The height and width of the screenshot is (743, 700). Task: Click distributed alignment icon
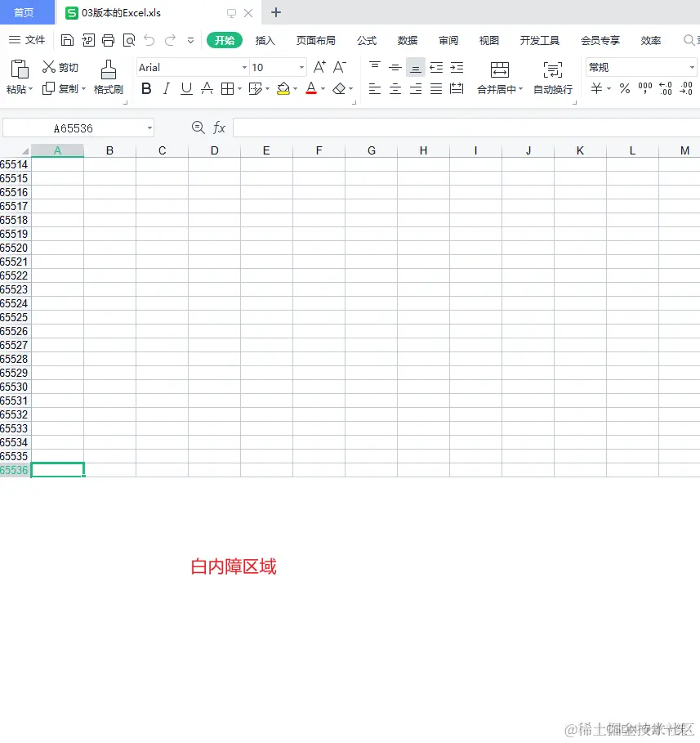pos(457,88)
